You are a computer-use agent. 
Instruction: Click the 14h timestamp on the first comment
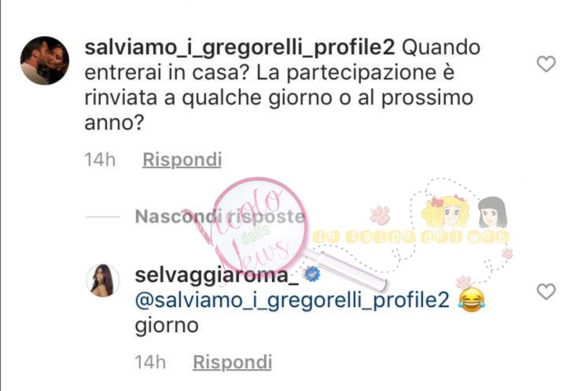(100, 160)
